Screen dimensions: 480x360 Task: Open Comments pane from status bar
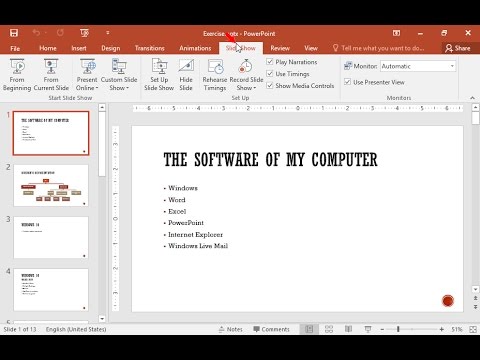coord(271,329)
